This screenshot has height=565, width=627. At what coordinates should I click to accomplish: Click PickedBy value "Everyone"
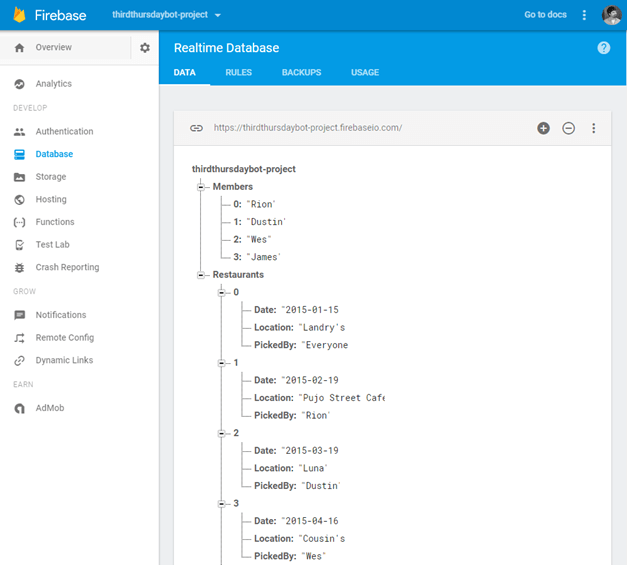tap(325, 345)
